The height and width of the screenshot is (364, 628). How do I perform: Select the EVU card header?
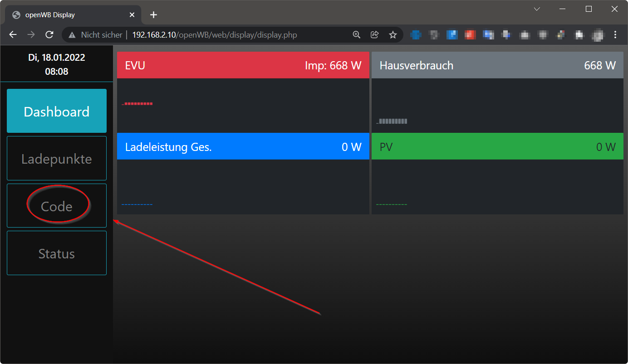click(243, 65)
